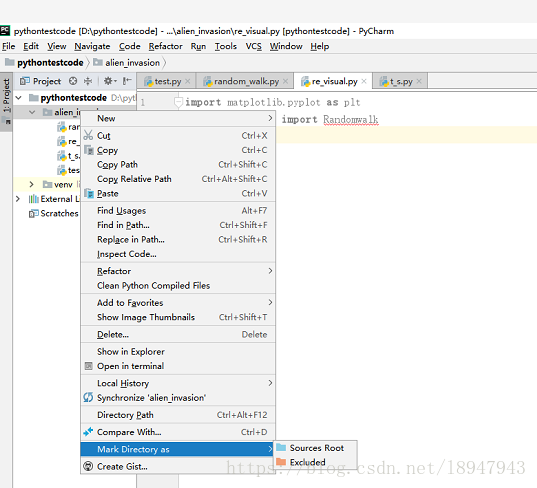This screenshot has height=488, width=537.
Task: Switch to the t_s.py tab
Action: pos(400,82)
